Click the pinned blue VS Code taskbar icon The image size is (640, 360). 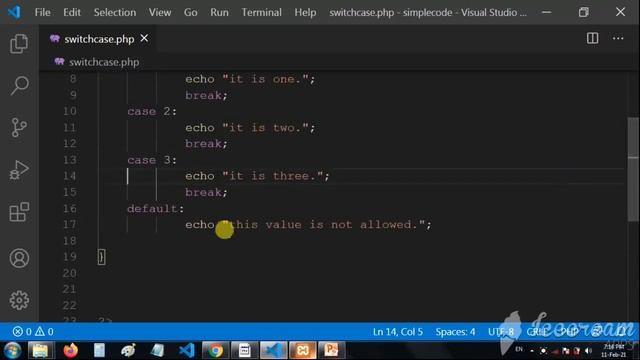187,351
